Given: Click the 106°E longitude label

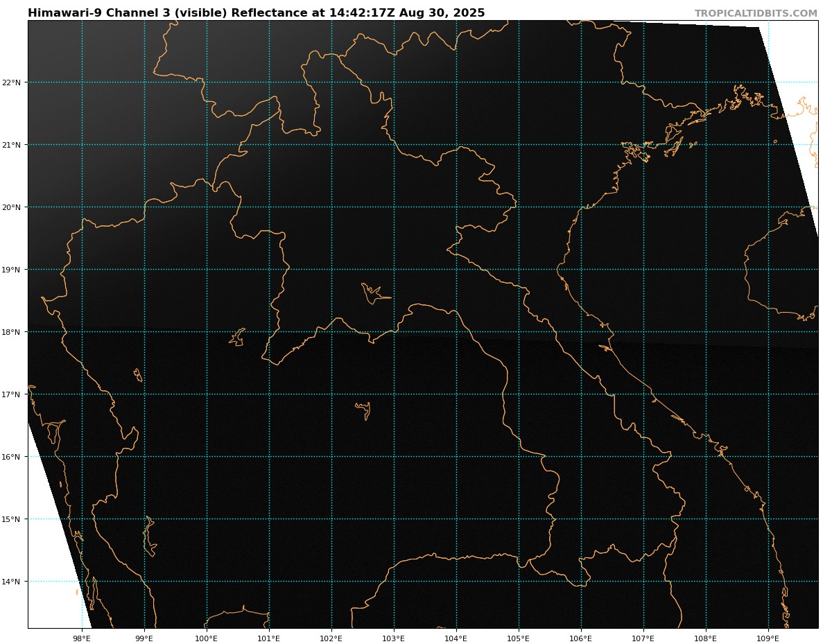Looking at the screenshot, I should 581,638.
